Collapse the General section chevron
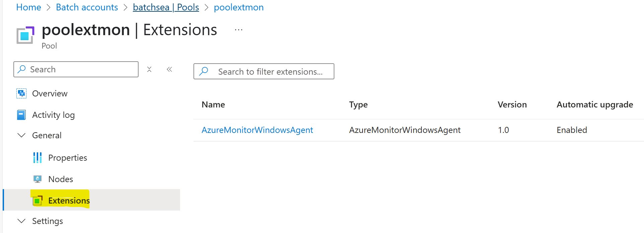 pyautogui.click(x=21, y=135)
